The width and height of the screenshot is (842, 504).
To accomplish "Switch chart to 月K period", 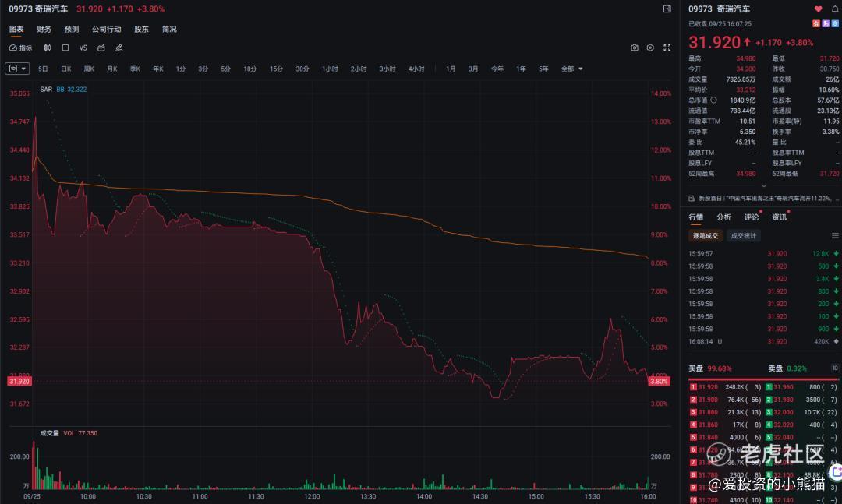I will click(111, 69).
